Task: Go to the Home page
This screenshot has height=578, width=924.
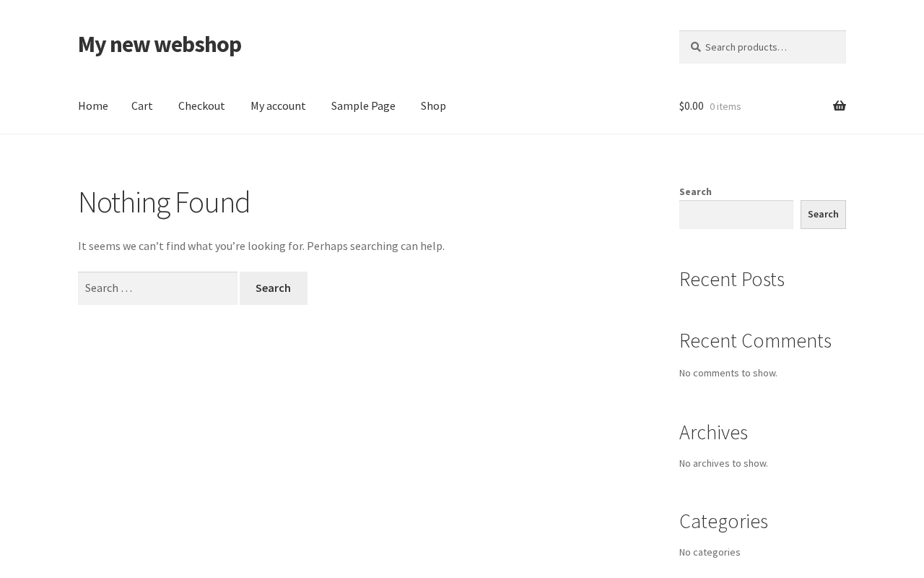Action: coord(93,106)
